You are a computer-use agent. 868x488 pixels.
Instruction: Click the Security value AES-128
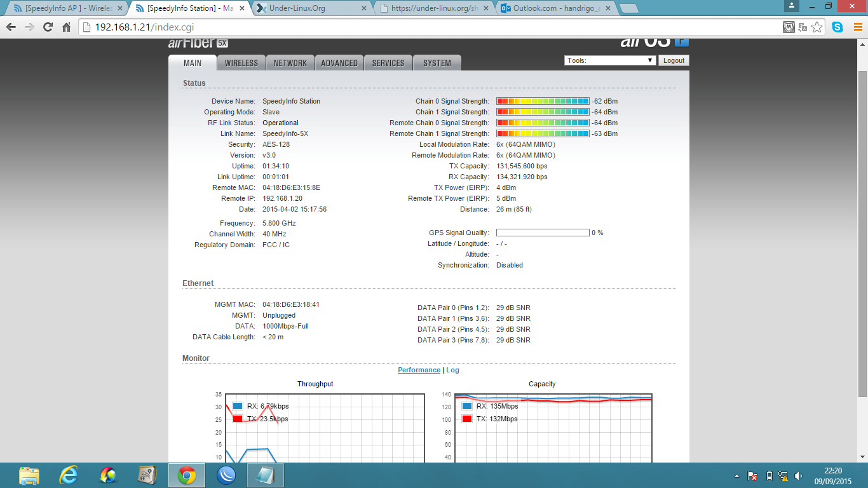275,144
